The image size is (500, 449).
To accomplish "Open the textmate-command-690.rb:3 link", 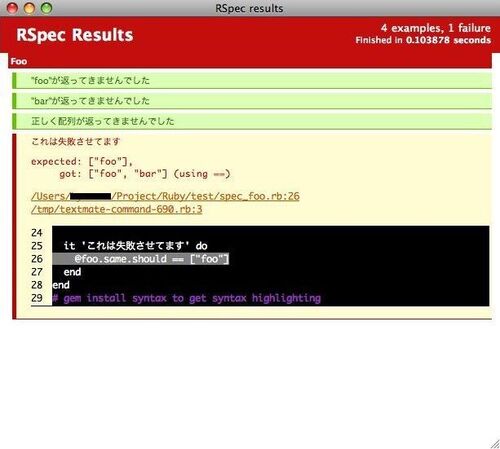I will tap(116, 209).
